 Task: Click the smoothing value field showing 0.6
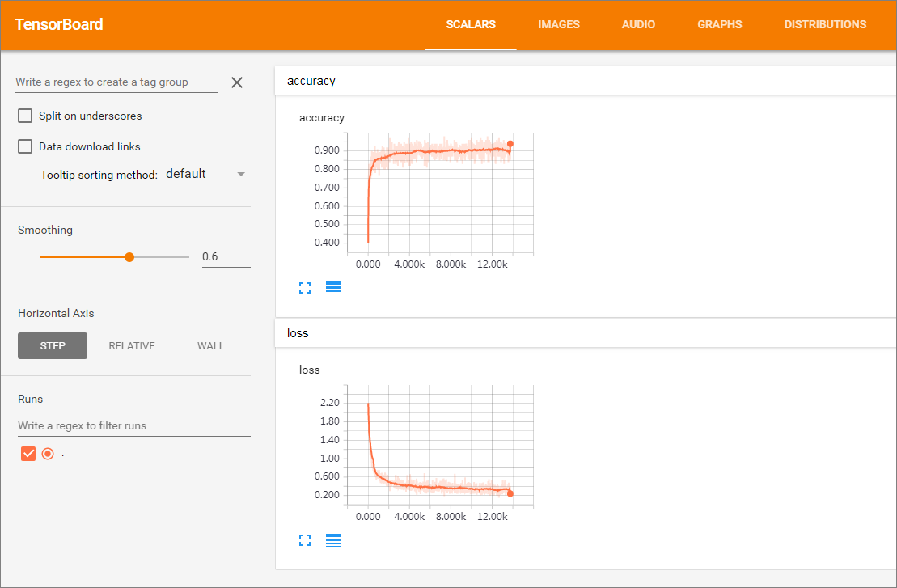pyautogui.click(x=226, y=257)
